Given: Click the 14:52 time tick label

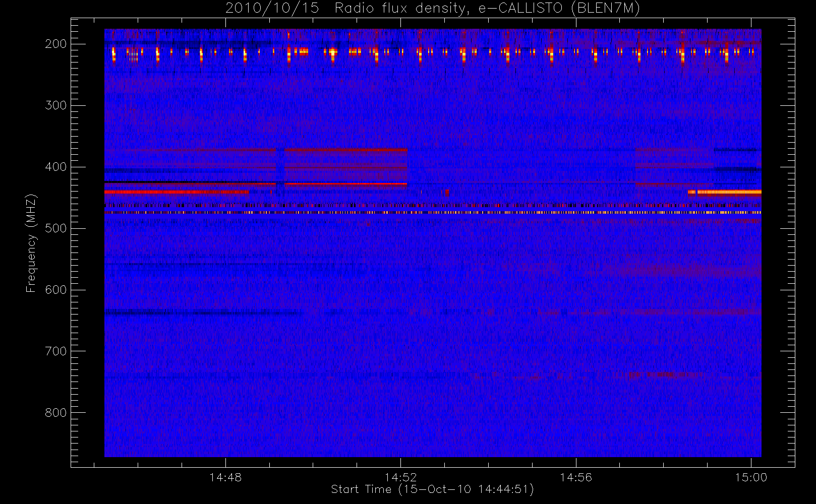Looking at the screenshot, I should click(400, 477).
